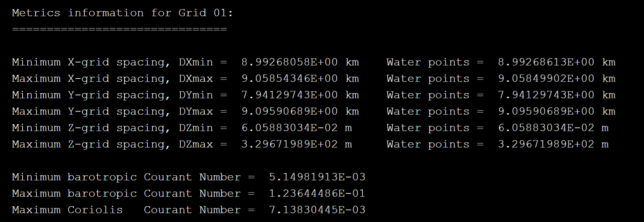Screen dimensions: 644x222
Task: Click the DYmax value 9.09590689E+00 on the left
Action: 289,112
